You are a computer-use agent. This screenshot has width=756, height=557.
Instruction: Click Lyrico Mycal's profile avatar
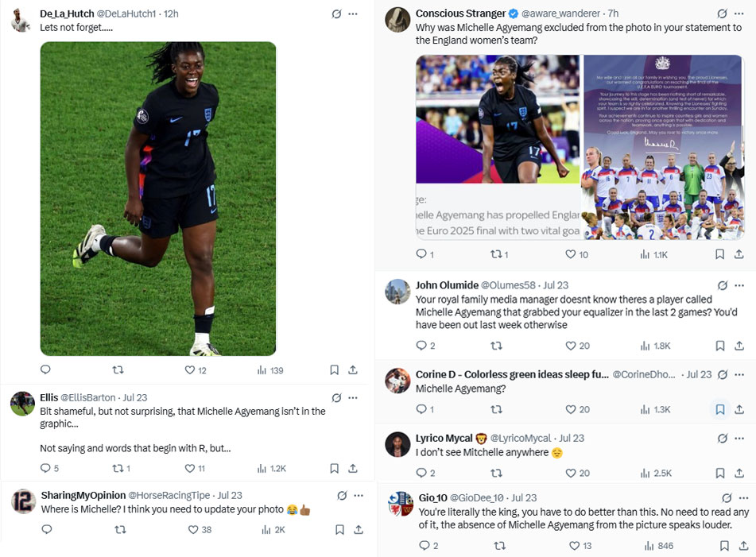click(397, 444)
